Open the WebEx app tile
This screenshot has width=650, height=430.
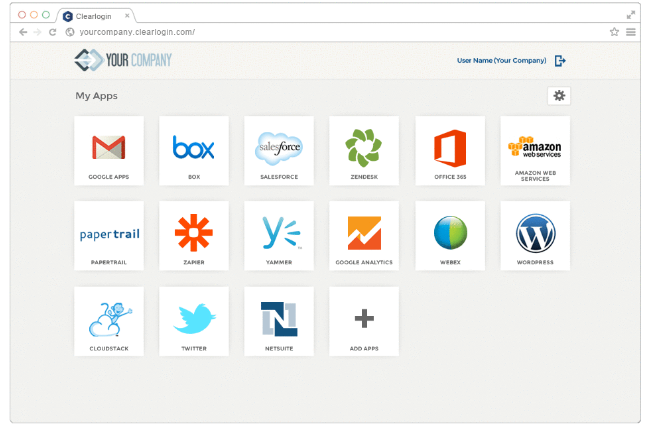(x=450, y=236)
